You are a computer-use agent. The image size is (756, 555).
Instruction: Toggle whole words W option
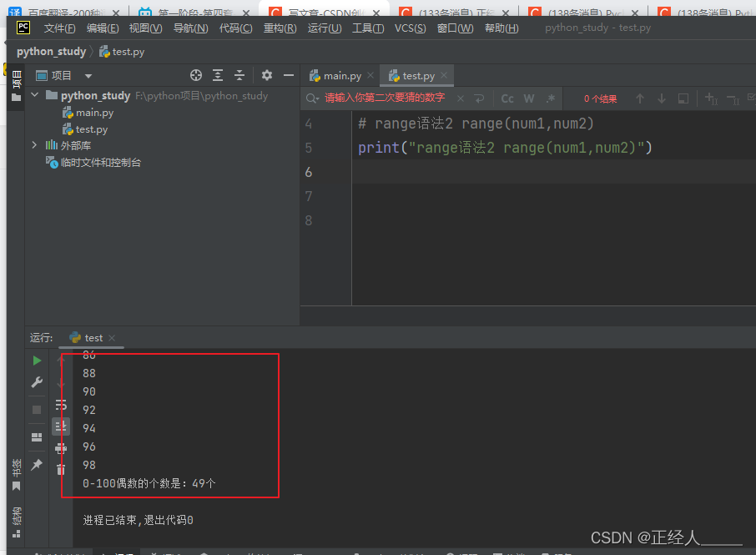coord(529,98)
